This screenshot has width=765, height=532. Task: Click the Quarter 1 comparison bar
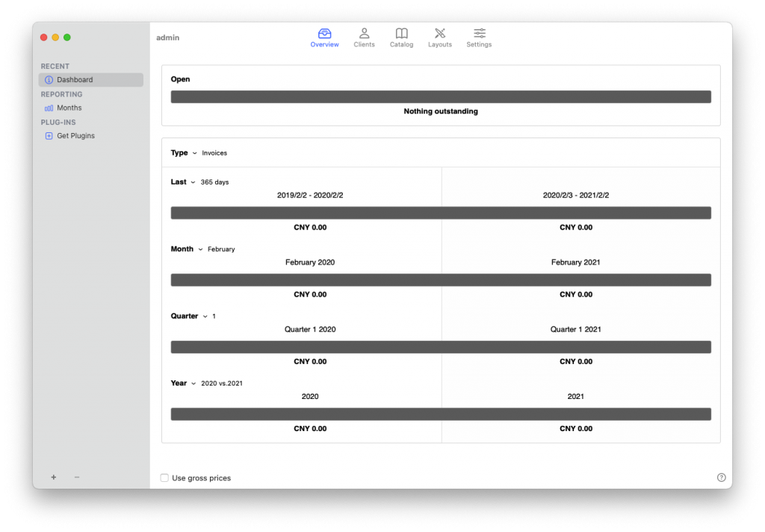(x=441, y=347)
